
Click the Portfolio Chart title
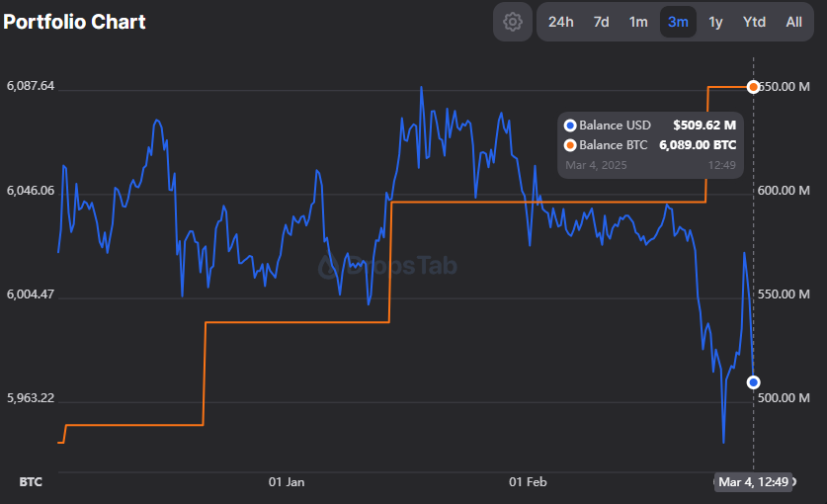tap(74, 22)
